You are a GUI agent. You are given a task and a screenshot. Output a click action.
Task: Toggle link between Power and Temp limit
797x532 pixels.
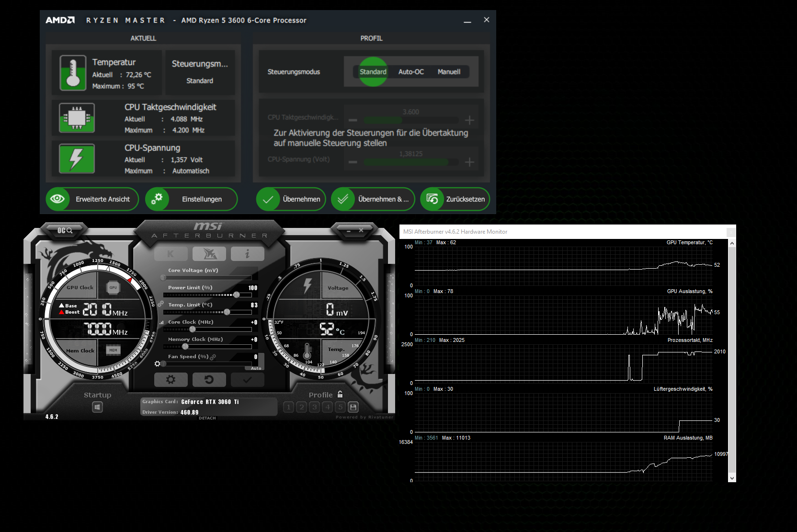point(160,304)
